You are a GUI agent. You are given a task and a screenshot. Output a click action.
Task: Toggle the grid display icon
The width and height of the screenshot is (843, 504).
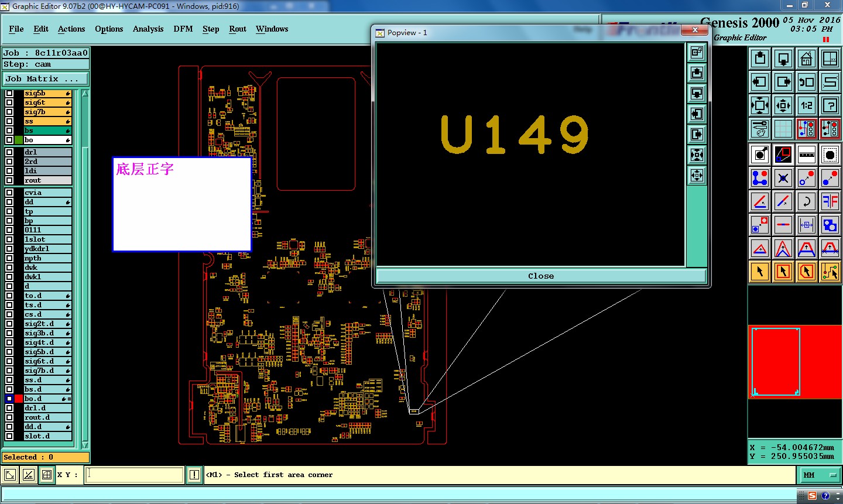point(783,129)
